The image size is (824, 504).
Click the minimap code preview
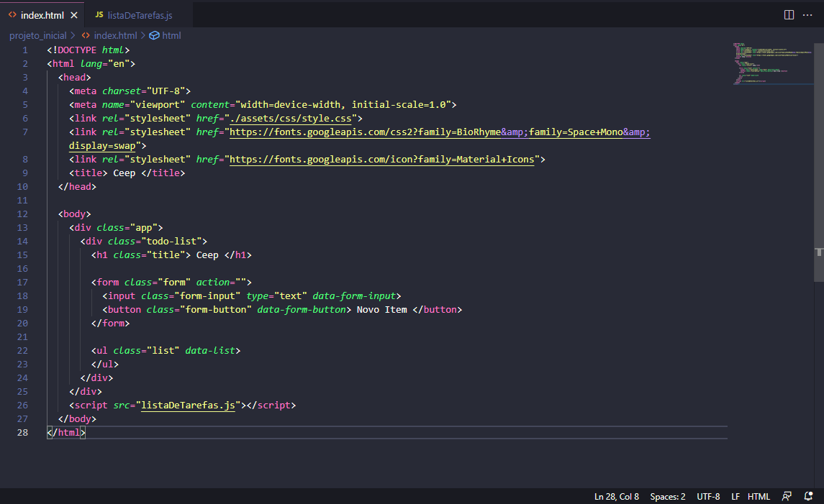(x=764, y=63)
